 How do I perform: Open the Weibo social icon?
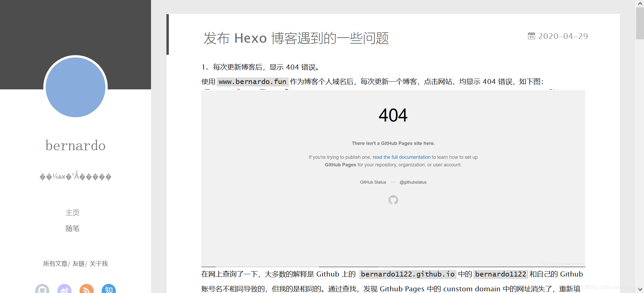(64, 289)
